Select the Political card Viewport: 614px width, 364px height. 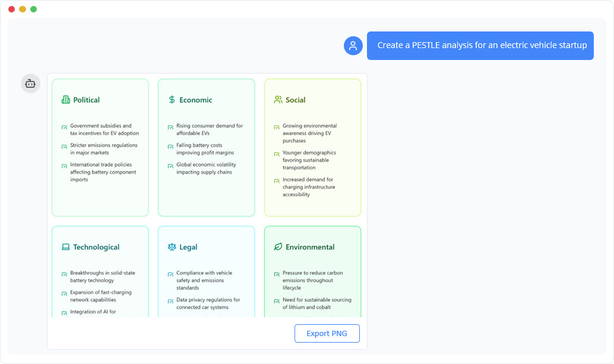coord(100,147)
